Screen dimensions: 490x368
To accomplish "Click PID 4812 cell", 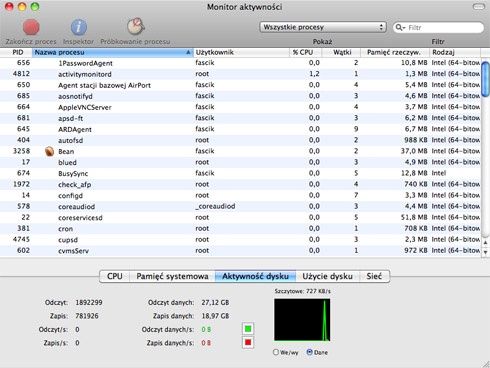I will [21, 74].
